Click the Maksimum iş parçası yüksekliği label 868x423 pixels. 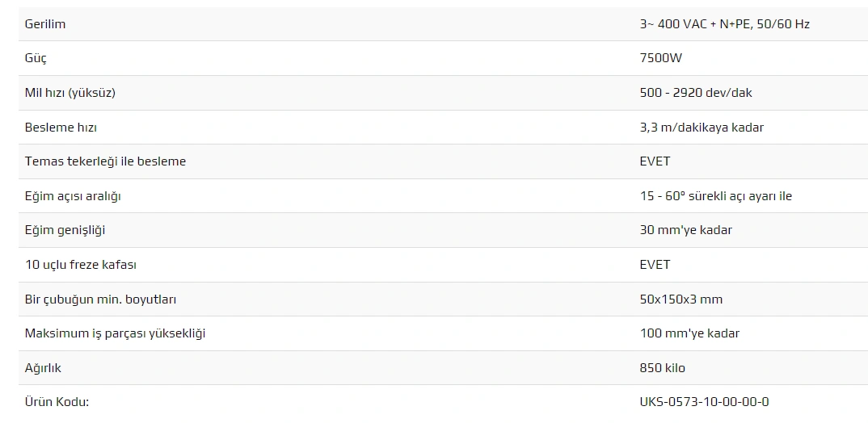115,333
